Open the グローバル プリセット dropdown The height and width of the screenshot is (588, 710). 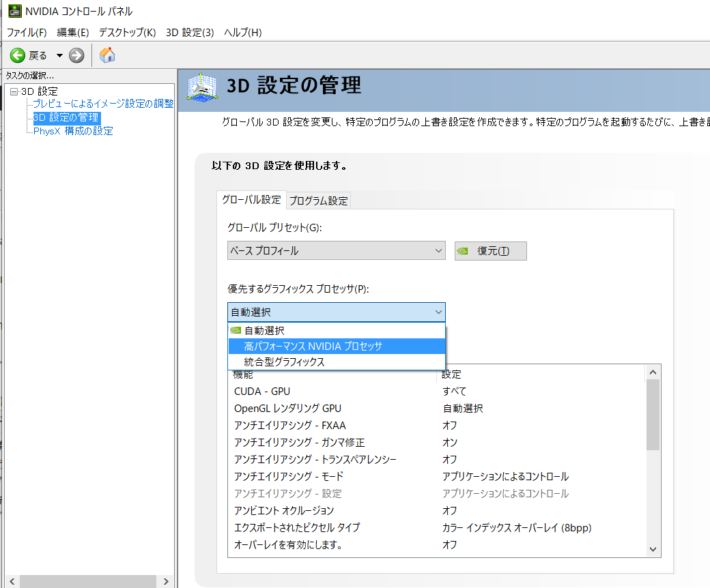click(336, 251)
